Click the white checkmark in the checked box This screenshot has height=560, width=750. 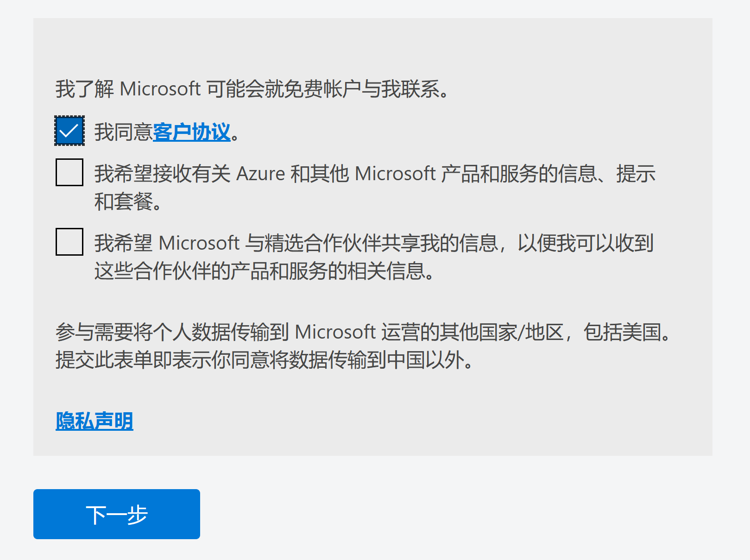click(x=69, y=131)
